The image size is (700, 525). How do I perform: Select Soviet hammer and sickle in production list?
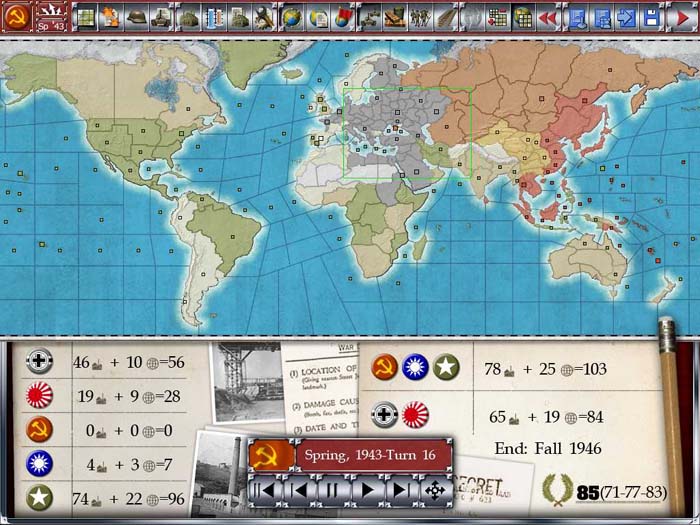[39, 429]
